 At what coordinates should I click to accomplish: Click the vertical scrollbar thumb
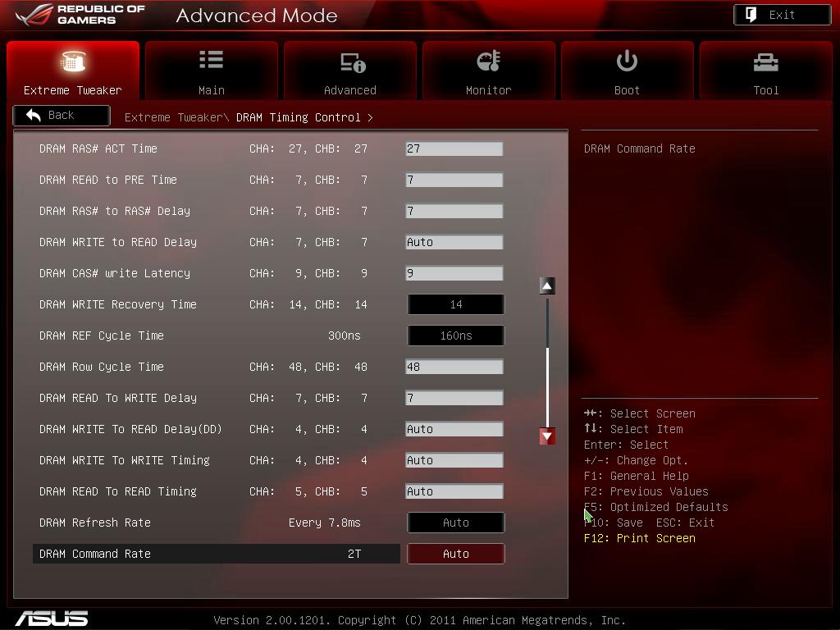pyautogui.click(x=547, y=386)
